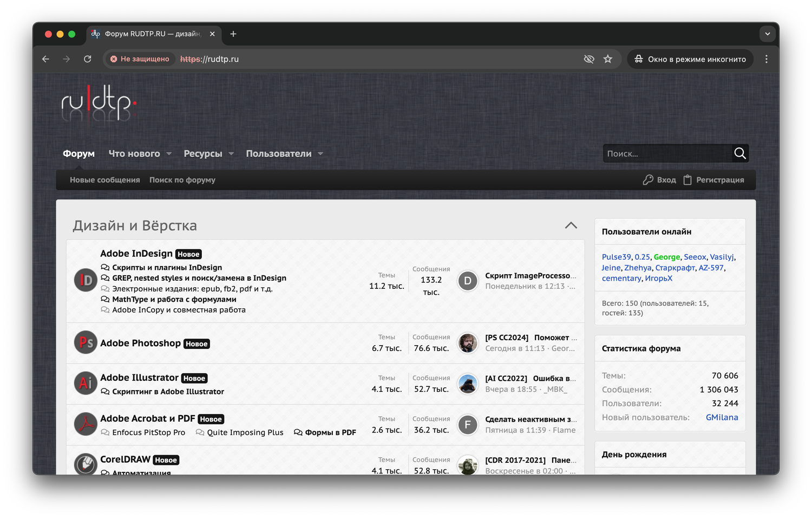Open GREP, nested styles subforum

(199, 278)
